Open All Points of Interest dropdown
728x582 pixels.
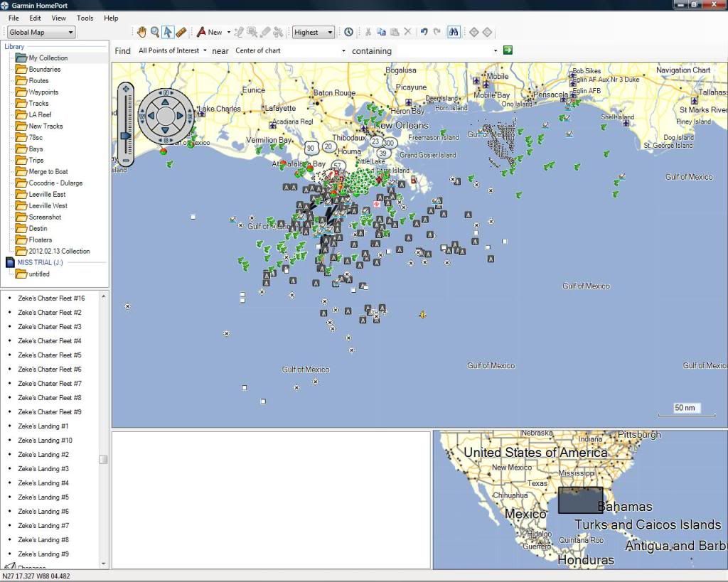[172, 50]
